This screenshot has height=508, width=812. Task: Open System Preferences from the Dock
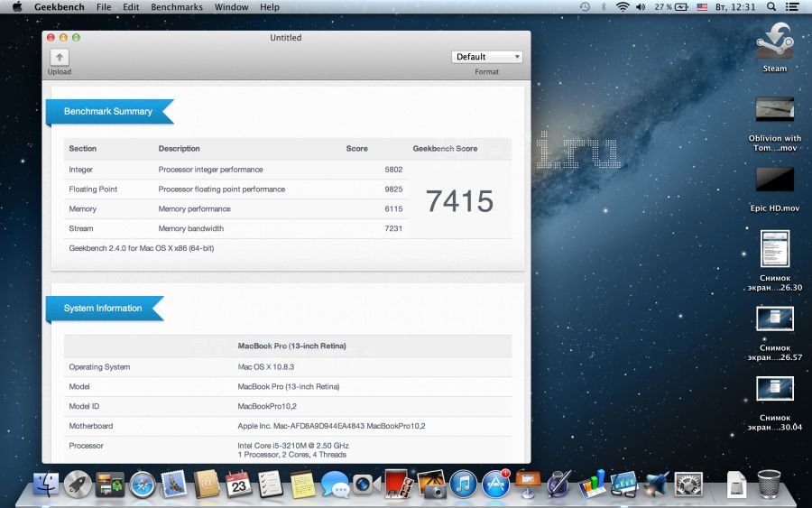pyautogui.click(x=688, y=485)
